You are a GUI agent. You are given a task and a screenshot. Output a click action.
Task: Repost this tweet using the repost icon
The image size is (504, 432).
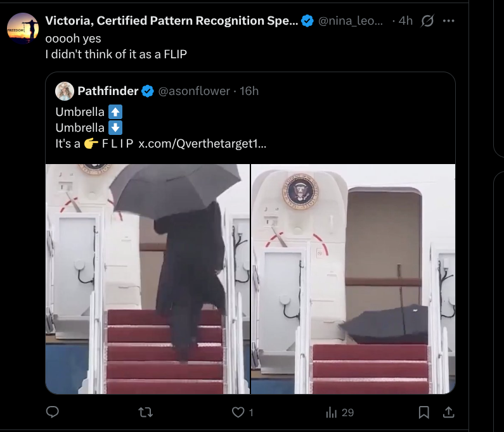[x=146, y=412]
